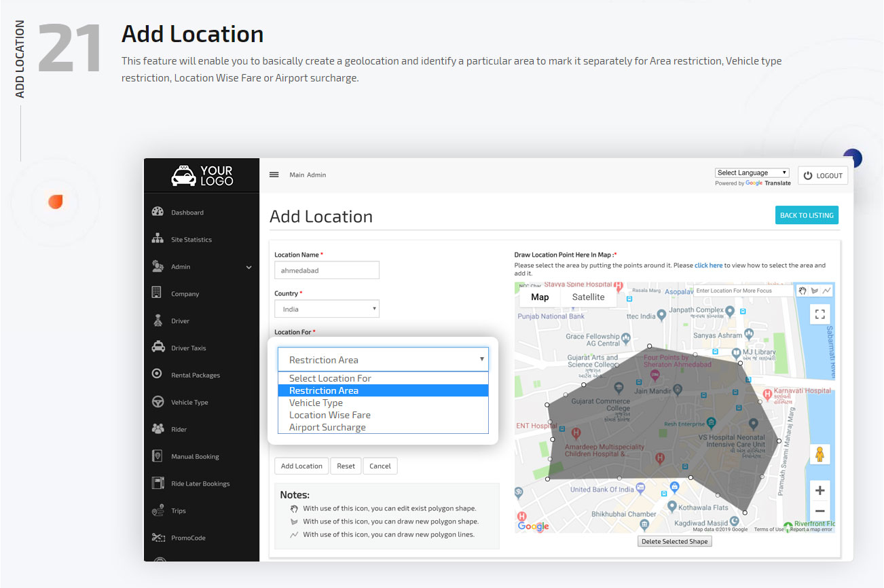This screenshot has height=588, width=884.
Task: Toggle Pegman for Street View
Action: (x=819, y=454)
